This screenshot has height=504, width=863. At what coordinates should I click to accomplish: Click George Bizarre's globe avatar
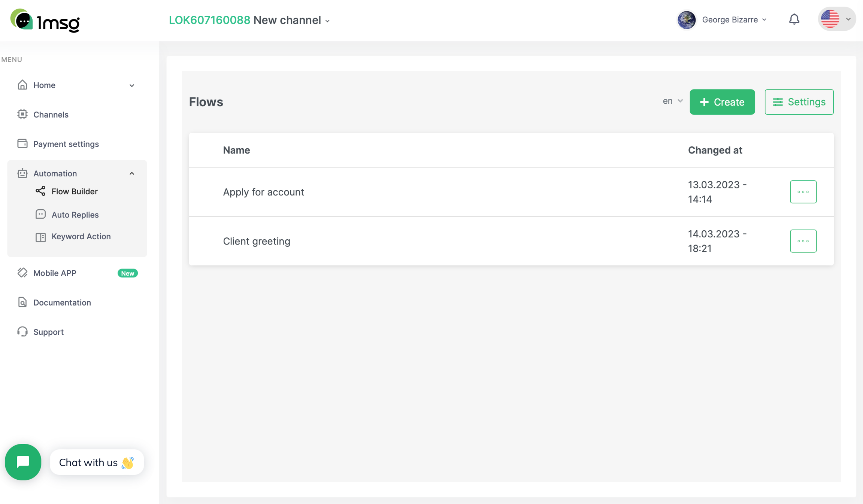pos(686,19)
